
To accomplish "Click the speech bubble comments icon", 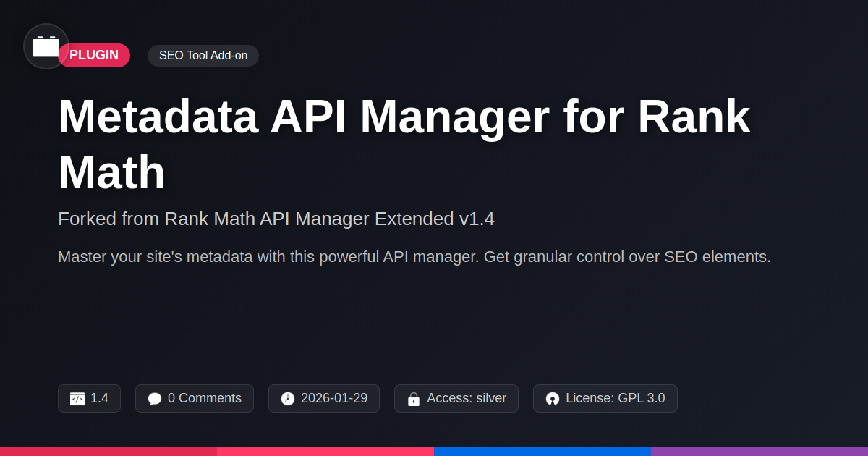I will (x=155, y=399).
